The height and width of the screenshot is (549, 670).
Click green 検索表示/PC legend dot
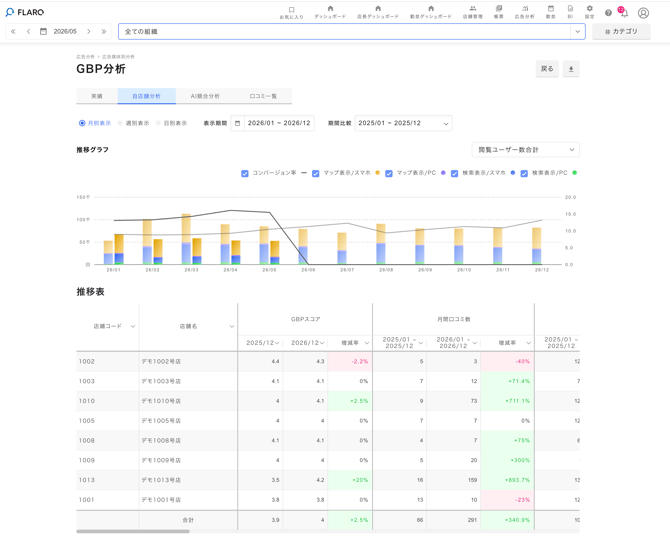[575, 173]
